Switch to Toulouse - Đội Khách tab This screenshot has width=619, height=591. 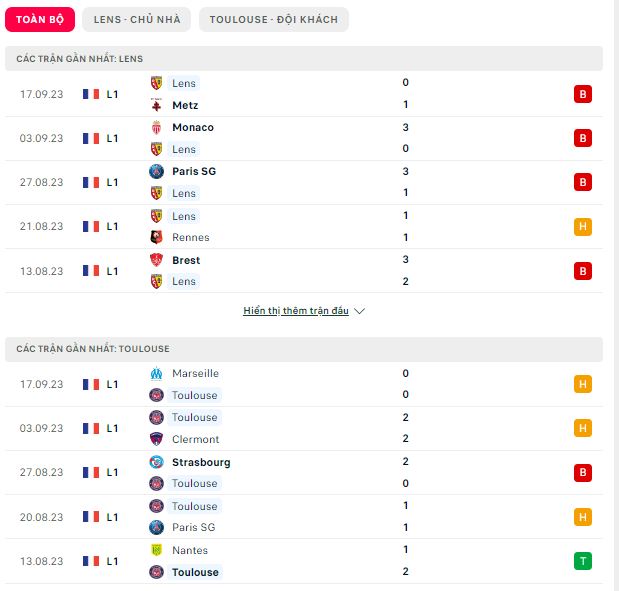(274, 19)
